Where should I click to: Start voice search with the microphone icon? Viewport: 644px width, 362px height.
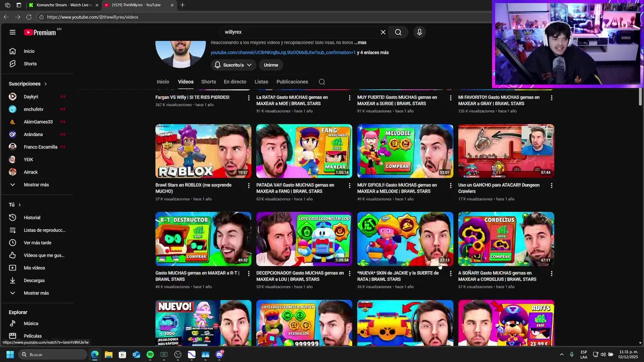click(420, 32)
